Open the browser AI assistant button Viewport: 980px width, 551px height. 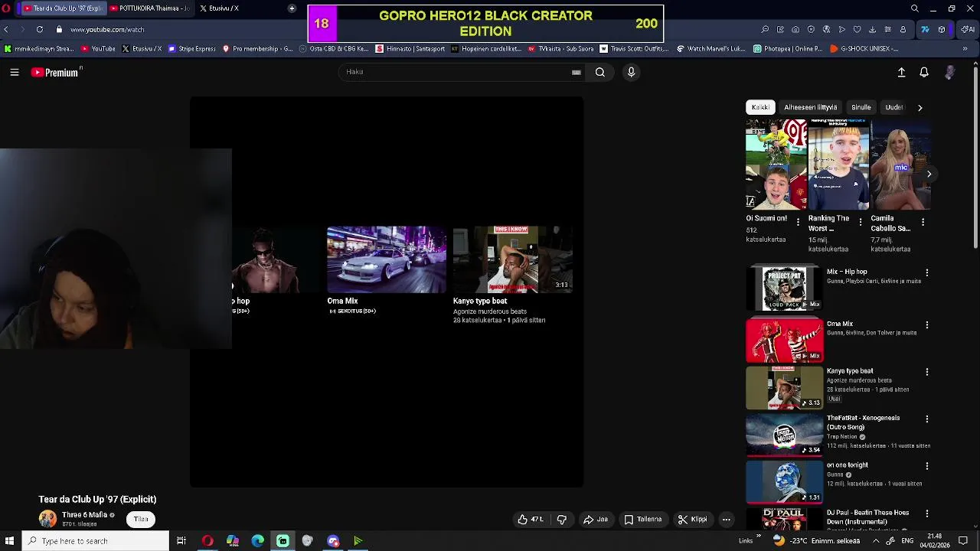pyautogui.click(x=969, y=29)
